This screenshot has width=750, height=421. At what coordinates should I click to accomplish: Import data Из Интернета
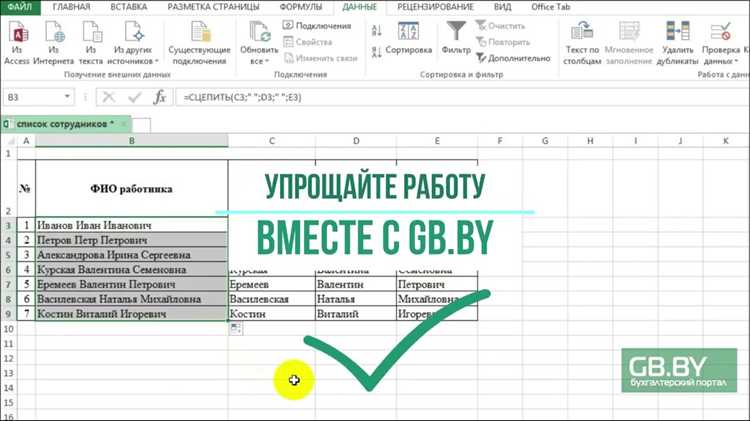coord(54,43)
